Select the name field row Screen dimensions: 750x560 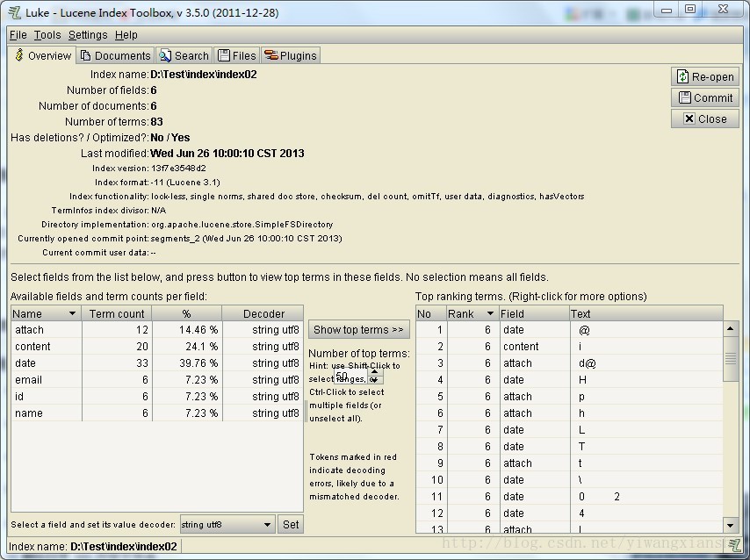coord(157,413)
